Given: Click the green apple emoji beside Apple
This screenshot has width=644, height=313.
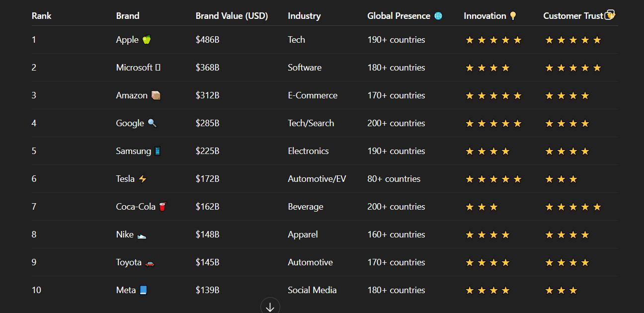Looking at the screenshot, I should click(146, 40).
